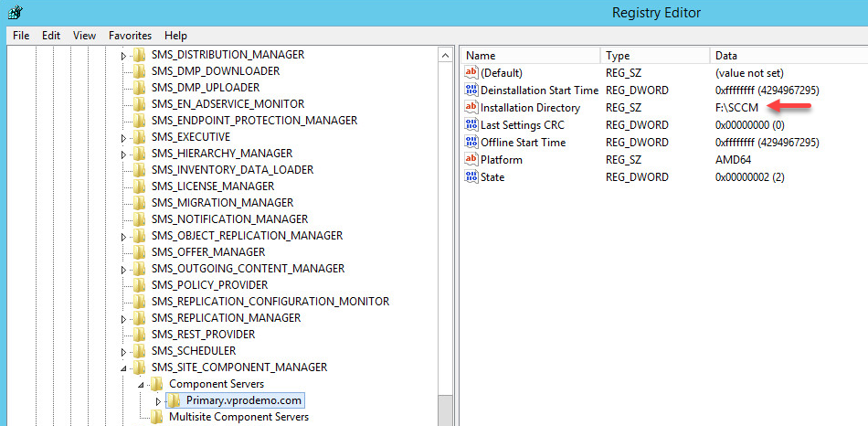Click the Registry Editor app icon in title bar
Image resolution: width=868 pixels, height=426 pixels.
[16, 13]
